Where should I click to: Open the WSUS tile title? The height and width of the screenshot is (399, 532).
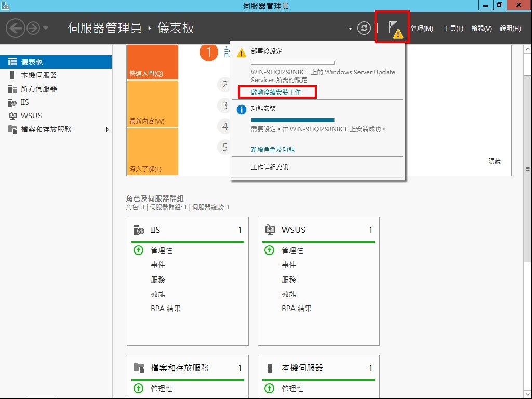coord(294,230)
